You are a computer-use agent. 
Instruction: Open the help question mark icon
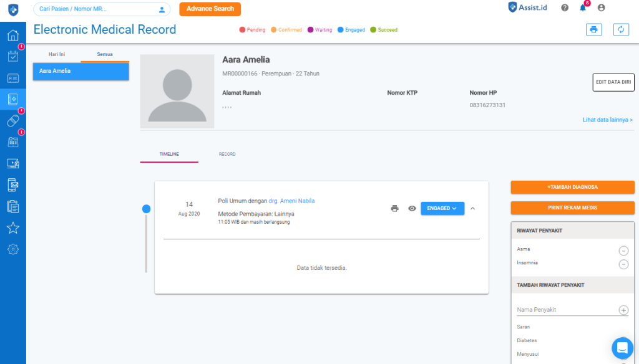(565, 8)
